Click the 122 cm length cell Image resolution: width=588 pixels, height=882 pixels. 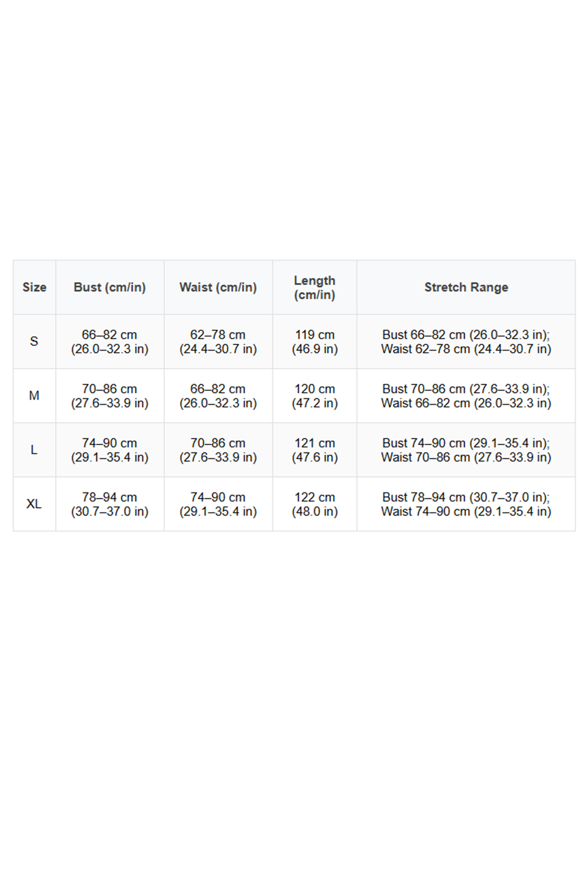[315, 504]
